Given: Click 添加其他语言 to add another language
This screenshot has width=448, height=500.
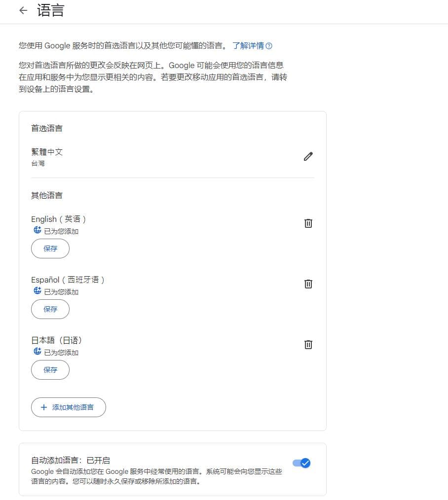Looking at the screenshot, I should (x=68, y=407).
